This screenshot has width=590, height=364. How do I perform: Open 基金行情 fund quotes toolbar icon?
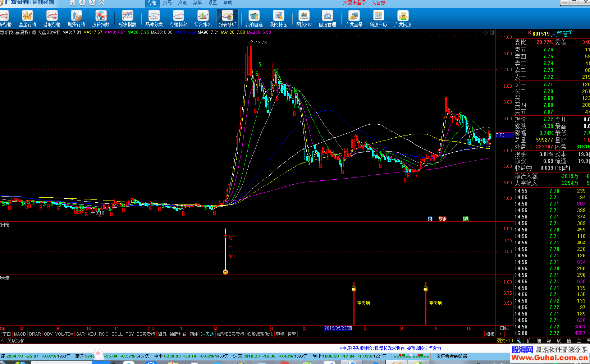pos(27,18)
